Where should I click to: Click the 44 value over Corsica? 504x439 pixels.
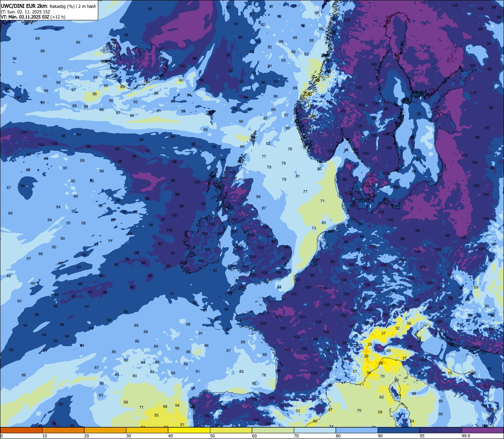pos(399,395)
